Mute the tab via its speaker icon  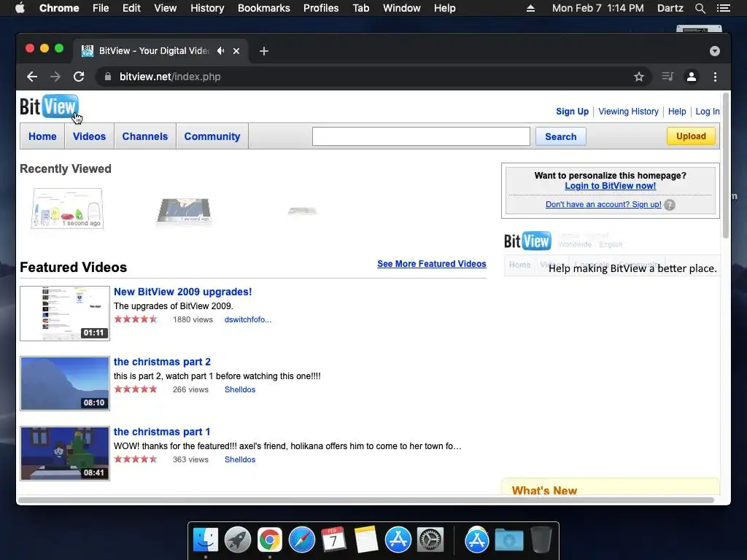[220, 50]
